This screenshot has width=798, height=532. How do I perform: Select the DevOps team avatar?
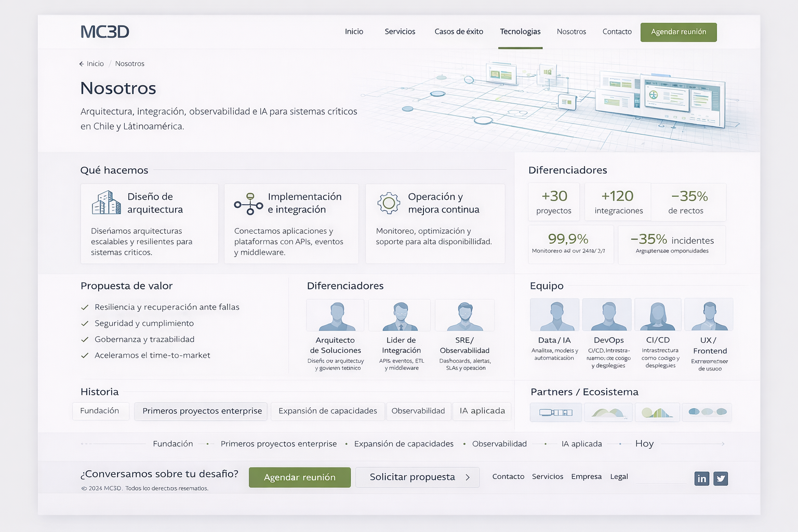[607, 315]
